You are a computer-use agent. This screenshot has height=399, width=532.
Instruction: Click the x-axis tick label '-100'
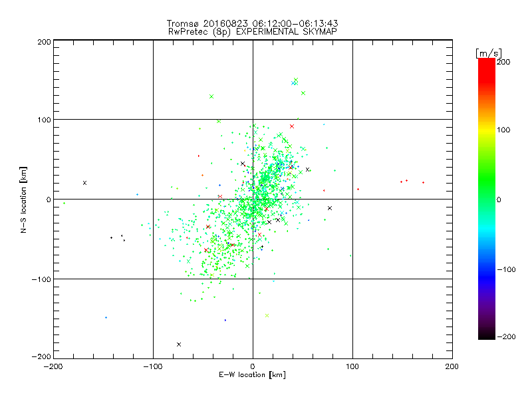coord(153,366)
